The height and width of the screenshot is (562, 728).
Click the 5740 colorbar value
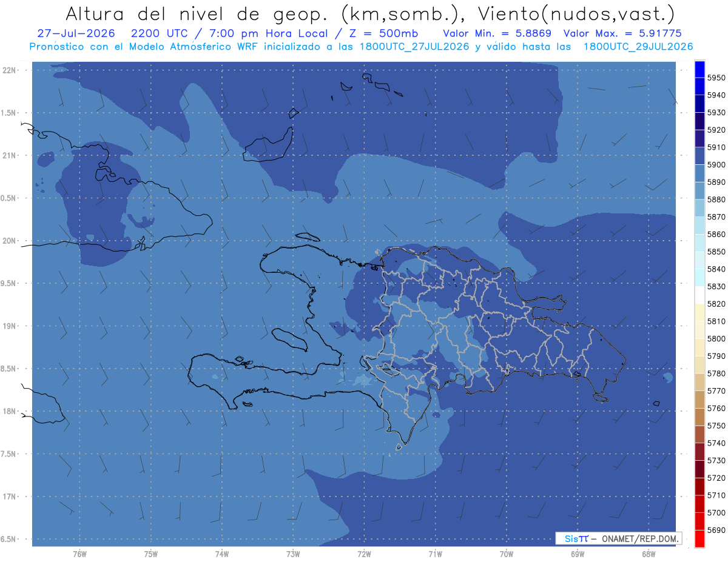716,443
